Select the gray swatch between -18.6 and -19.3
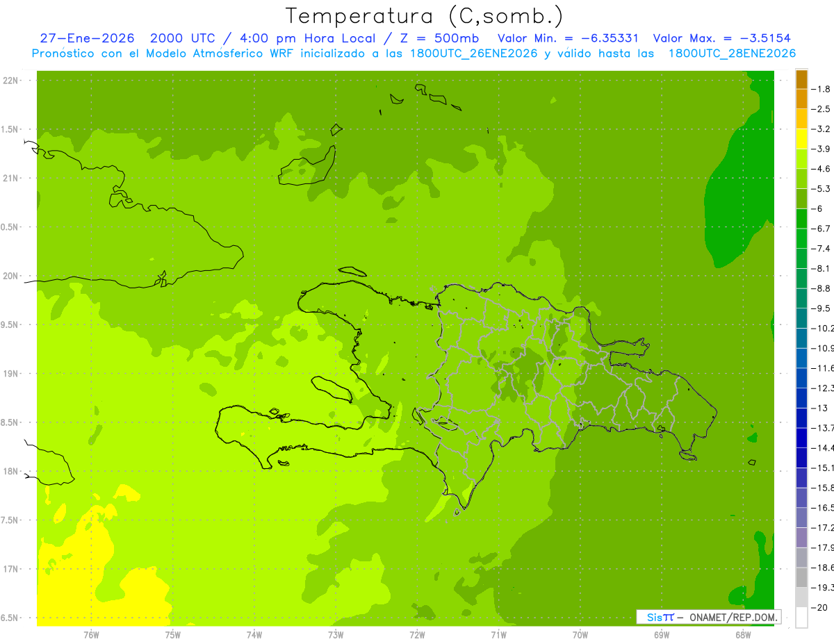 pos(801,577)
